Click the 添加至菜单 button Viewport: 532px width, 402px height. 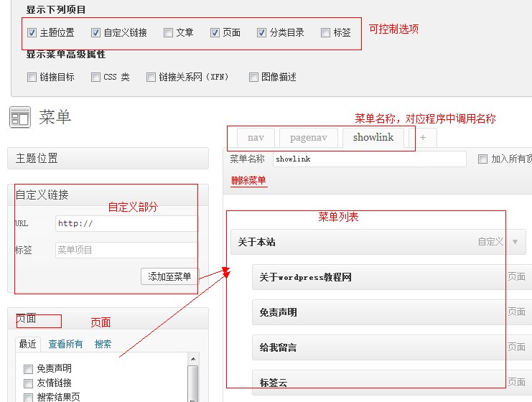click(x=169, y=276)
